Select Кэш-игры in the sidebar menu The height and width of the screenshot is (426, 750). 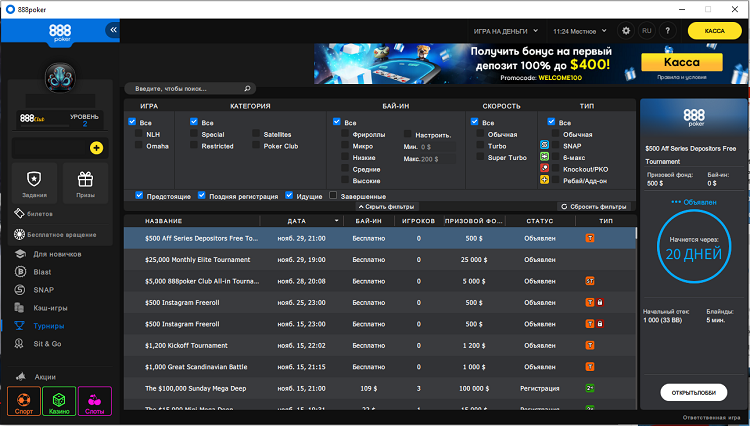[x=52, y=308]
